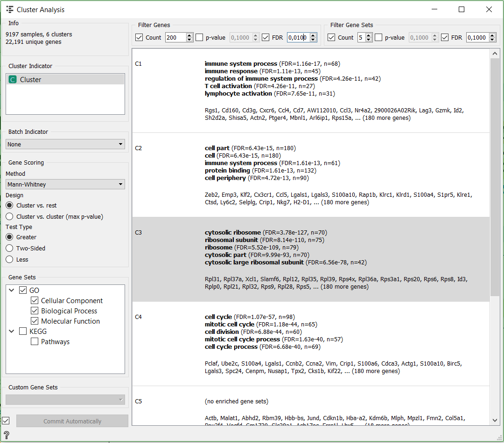Screen dimensions: 504x443
Task: Toggle Filter Gene Sets Count checkbox
Action: [x=331, y=38]
